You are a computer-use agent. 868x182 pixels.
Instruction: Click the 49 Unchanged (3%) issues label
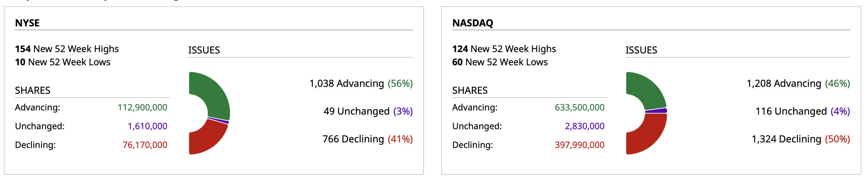click(368, 111)
